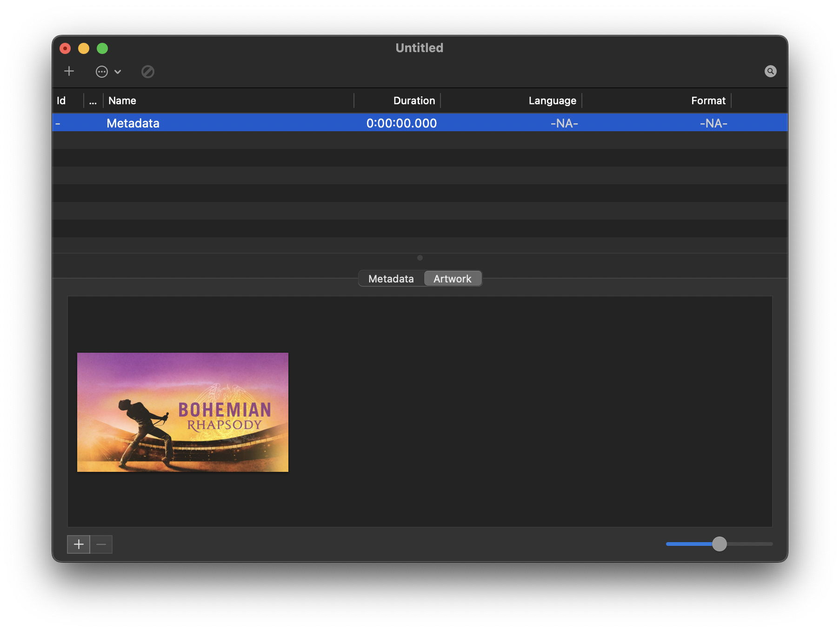Click the pane splitter dot handle

(420, 258)
